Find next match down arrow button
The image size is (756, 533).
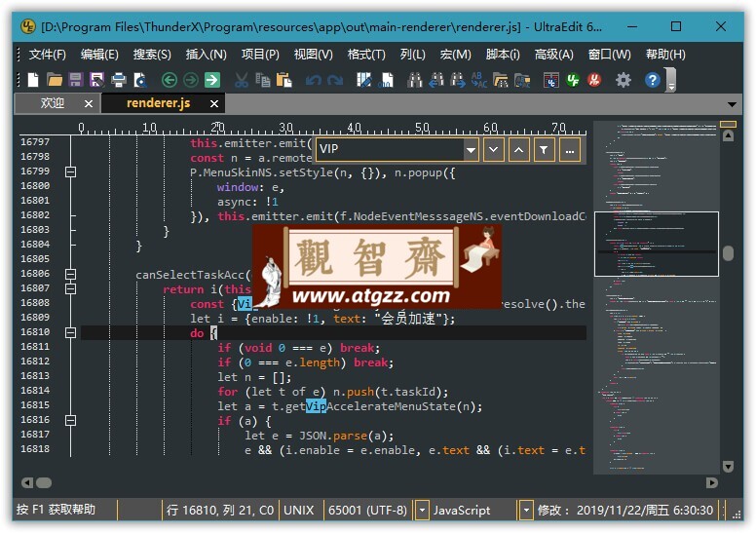(x=493, y=149)
